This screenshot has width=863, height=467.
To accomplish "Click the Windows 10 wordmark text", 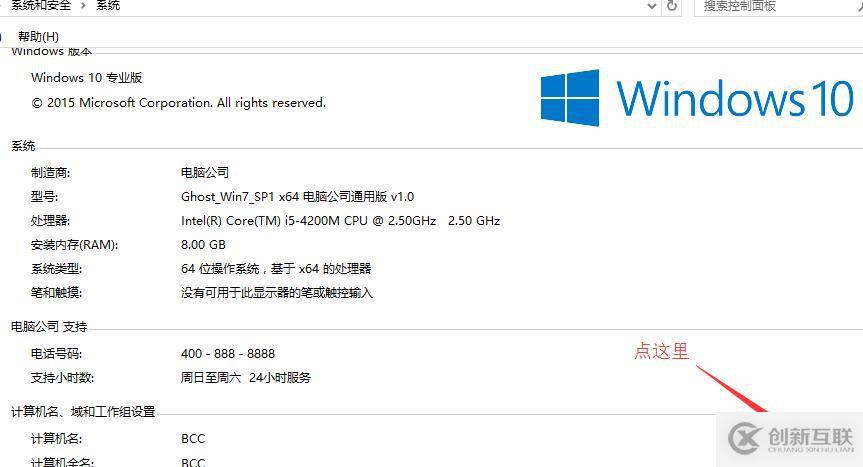I will pos(735,98).
